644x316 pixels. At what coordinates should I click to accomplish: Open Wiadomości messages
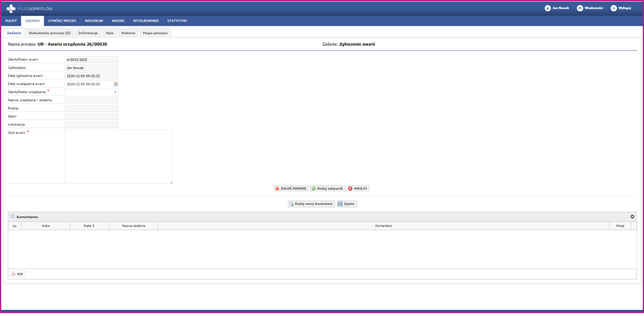pyautogui.click(x=590, y=8)
